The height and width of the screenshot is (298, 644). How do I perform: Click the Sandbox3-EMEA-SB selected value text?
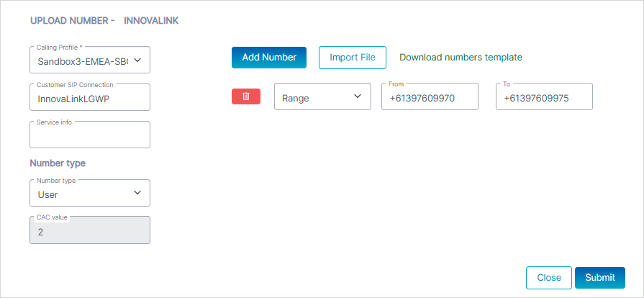(x=82, y=62)
